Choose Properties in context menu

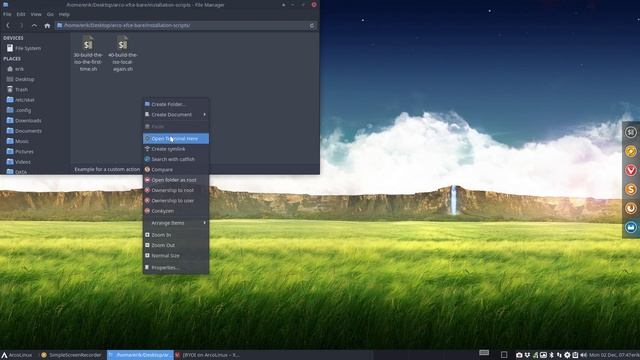click(x=176, y=268)
